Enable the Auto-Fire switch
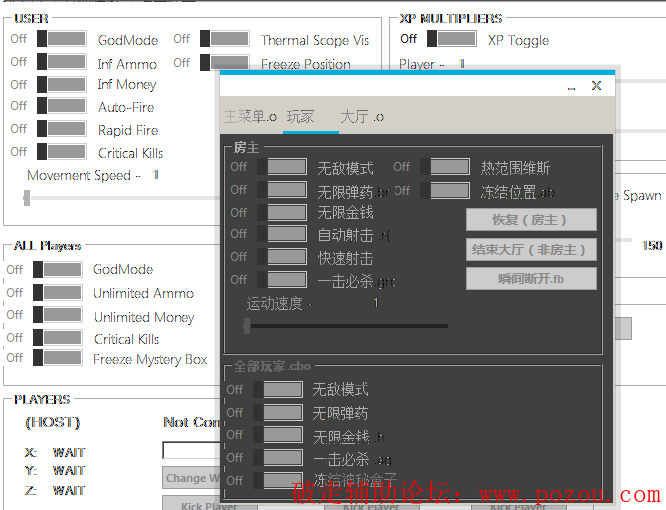The image size is (666, 510). 61,106
